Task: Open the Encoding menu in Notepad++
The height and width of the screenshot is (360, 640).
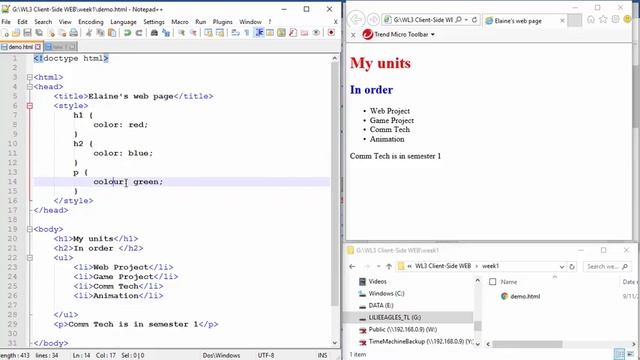Action: coord(91,22)
